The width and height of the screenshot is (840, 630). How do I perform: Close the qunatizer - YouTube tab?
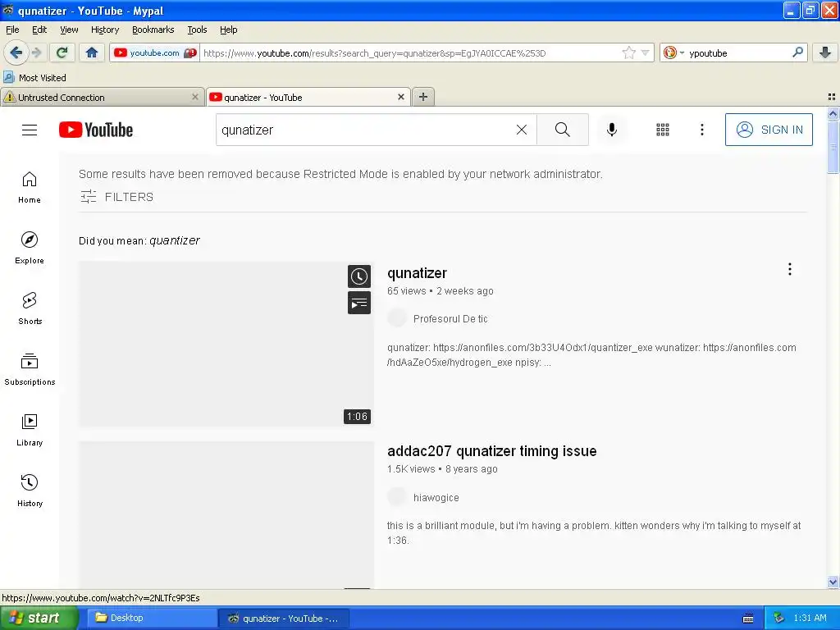click(400, 97)
